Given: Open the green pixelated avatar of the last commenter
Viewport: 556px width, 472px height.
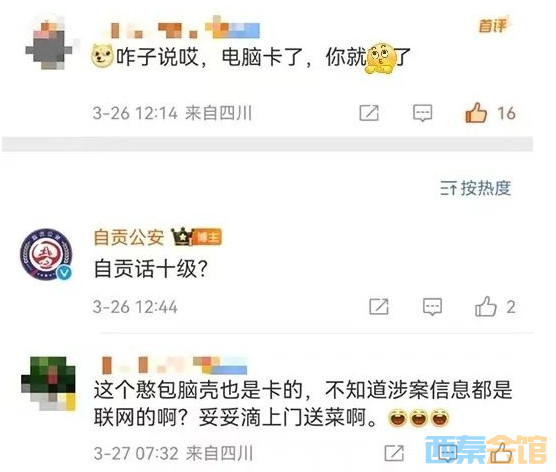Looking at the screenshot, I should coord(48,384).
